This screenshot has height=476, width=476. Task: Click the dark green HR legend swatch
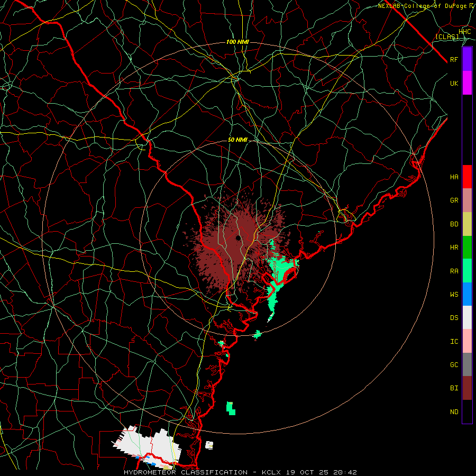[467, 248]
